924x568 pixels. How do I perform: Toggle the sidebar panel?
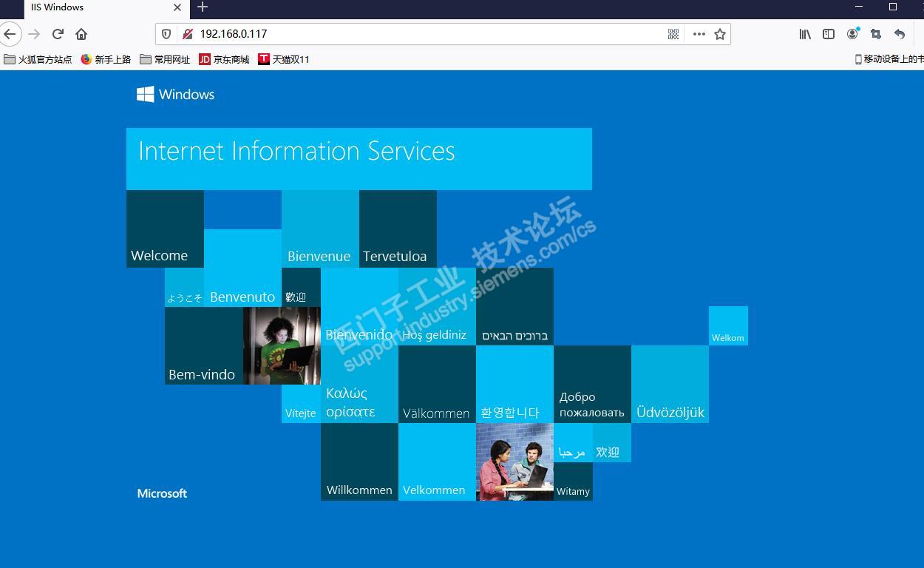pyautogui.click(x=829, y=34)
